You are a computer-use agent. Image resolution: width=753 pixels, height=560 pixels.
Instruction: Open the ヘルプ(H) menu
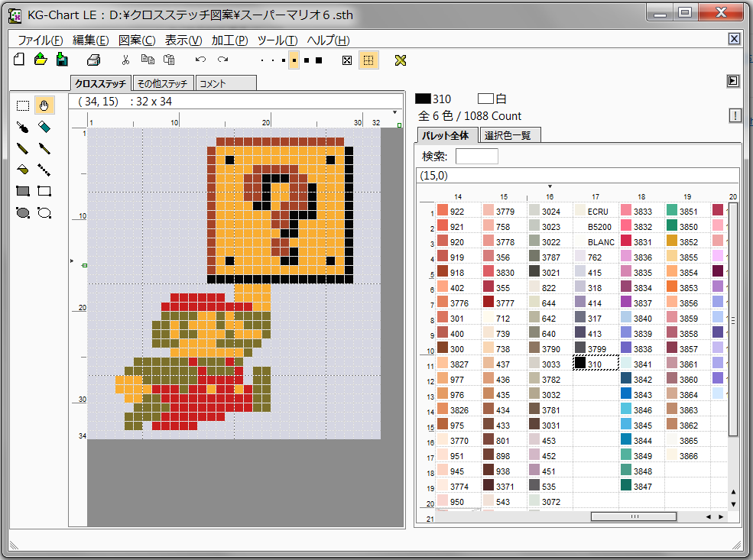point(329,40)
